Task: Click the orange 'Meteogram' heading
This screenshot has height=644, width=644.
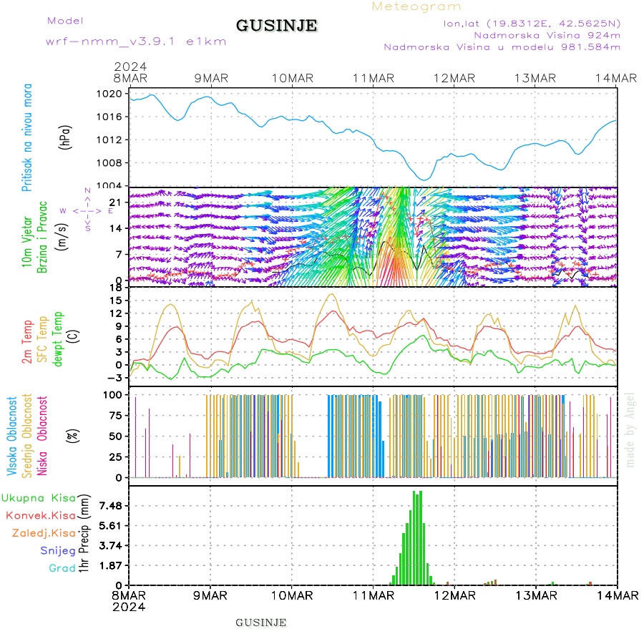Action: pos(416,6)
